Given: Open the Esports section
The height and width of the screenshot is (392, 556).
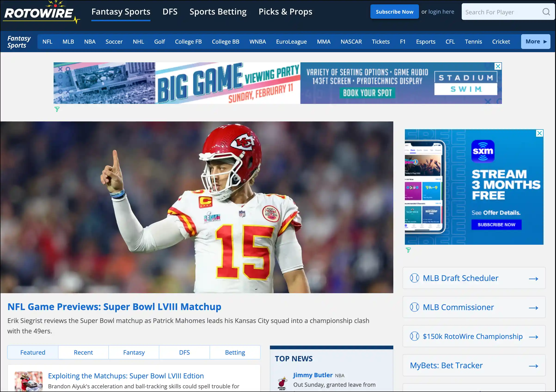Looking at the screenshot, I should pyautogui.click(x=425, y=42).
